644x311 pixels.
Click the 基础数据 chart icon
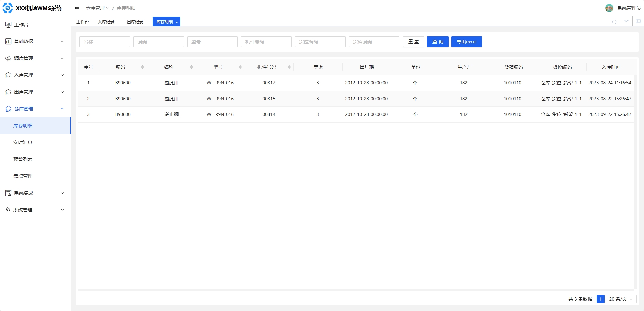(8, 41)
